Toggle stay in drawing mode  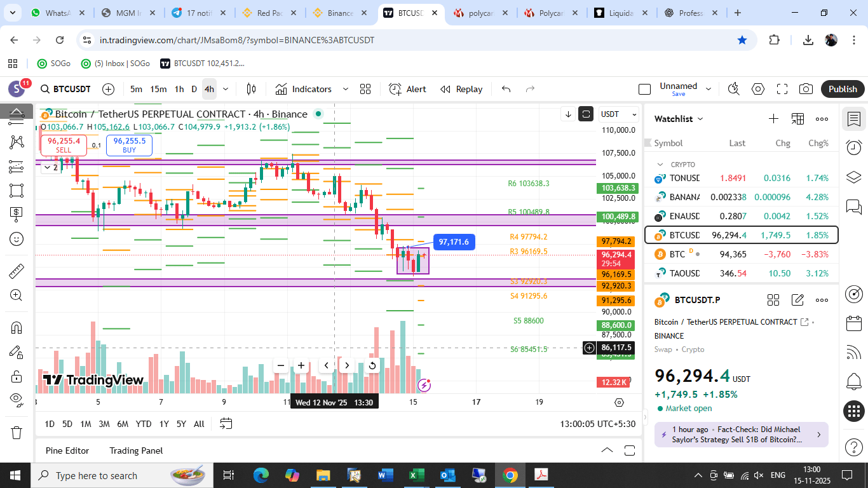point(17,352)
